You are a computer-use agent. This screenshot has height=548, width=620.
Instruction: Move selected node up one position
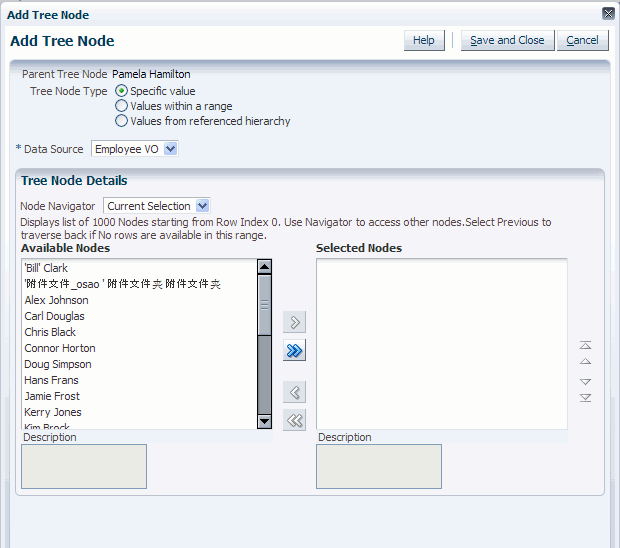[x=585, y=361]
